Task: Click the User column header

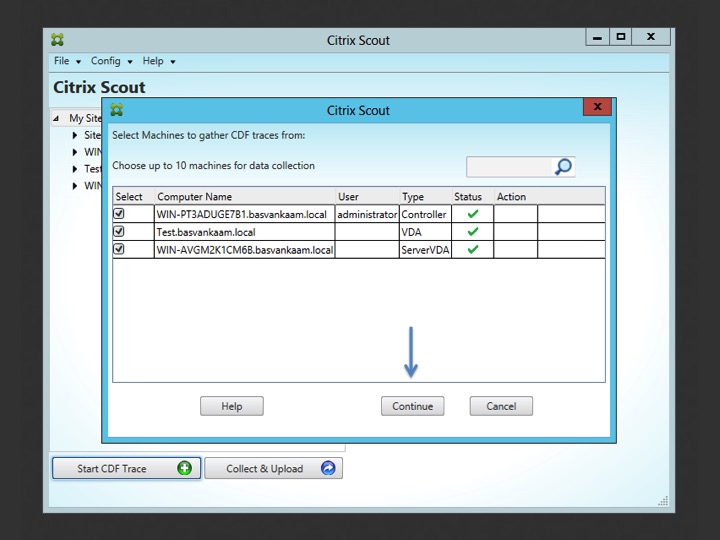Action: point(367,197)
